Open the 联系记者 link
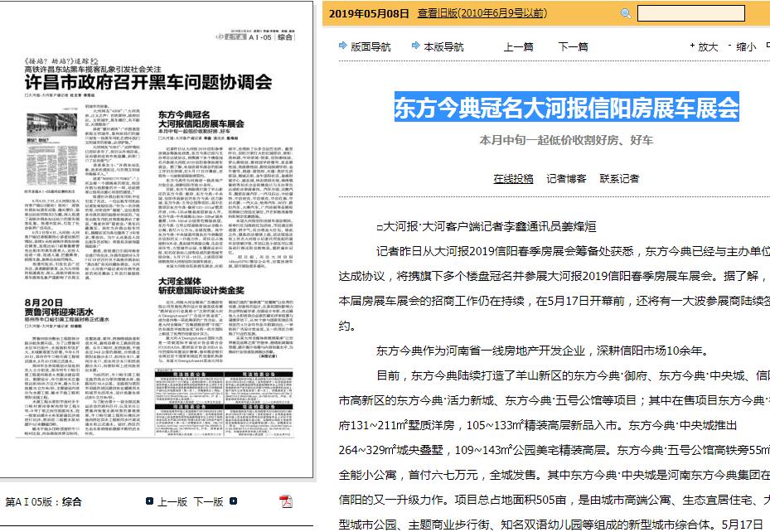Screen dimensions: 770x532 point(619,179)
